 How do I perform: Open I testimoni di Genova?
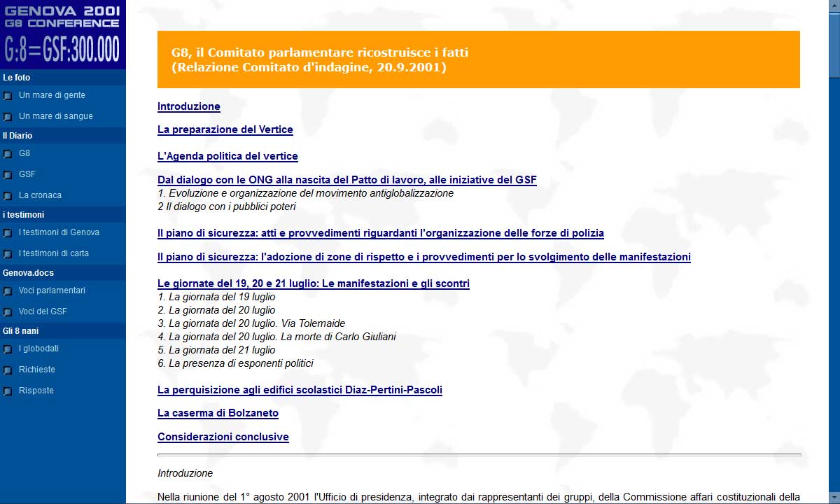[x=59, y=232]
